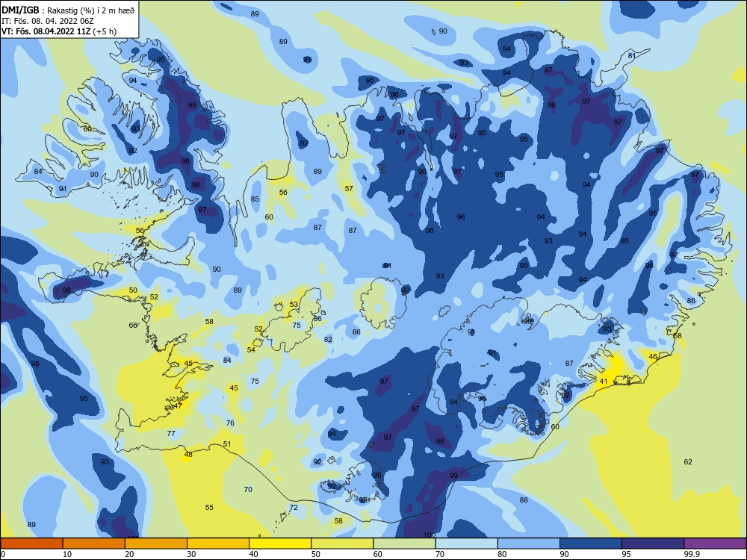Click the '41' humidity value on the map
Viewport: 747px width, 560px height.
pos(604,382)
